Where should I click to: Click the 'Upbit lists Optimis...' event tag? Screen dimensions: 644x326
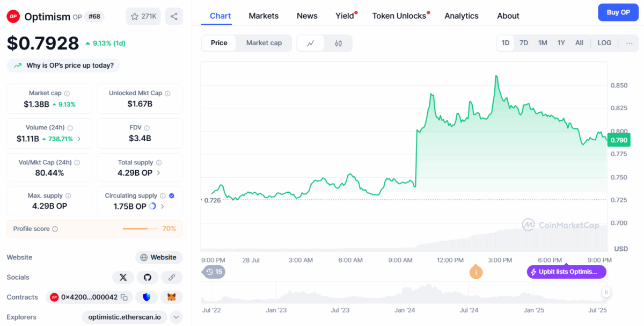(566, 272)
